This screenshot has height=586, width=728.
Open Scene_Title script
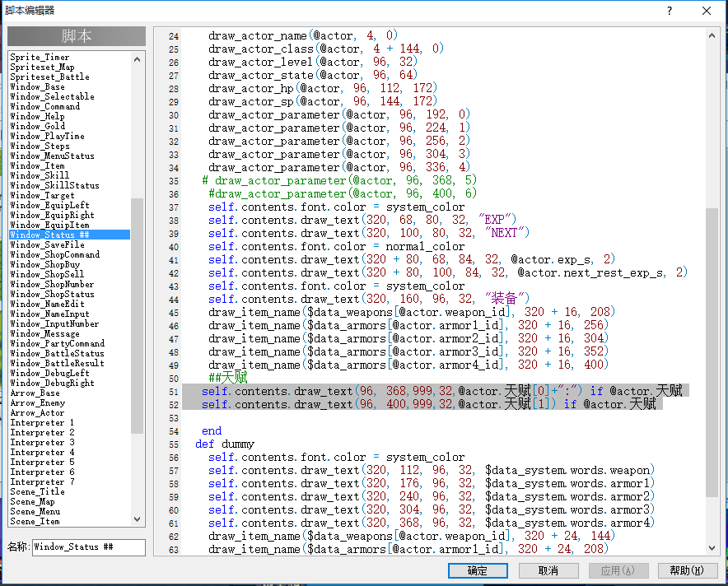point(70,491)
